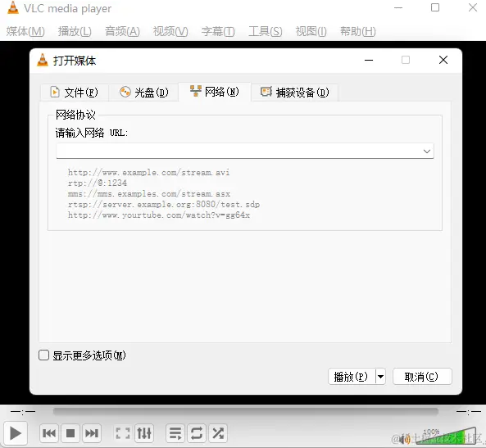
Task: Click example text http://www.yourtube.com/watch?v=gg64x
Action: (x=159, y=215)
